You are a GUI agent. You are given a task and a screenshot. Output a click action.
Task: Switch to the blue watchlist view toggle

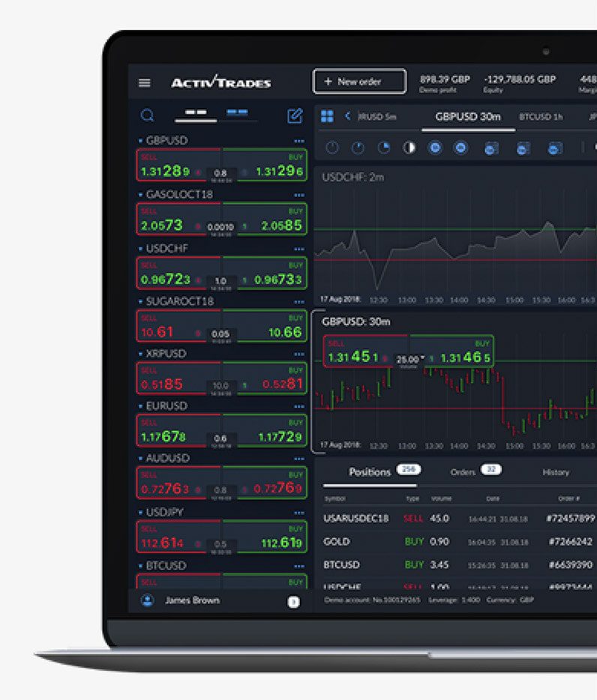pos(237,113)
